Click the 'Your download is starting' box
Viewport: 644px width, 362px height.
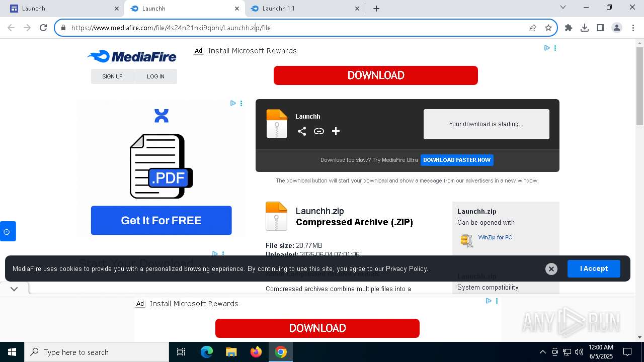pyautogui.click(x=487, y=124)
